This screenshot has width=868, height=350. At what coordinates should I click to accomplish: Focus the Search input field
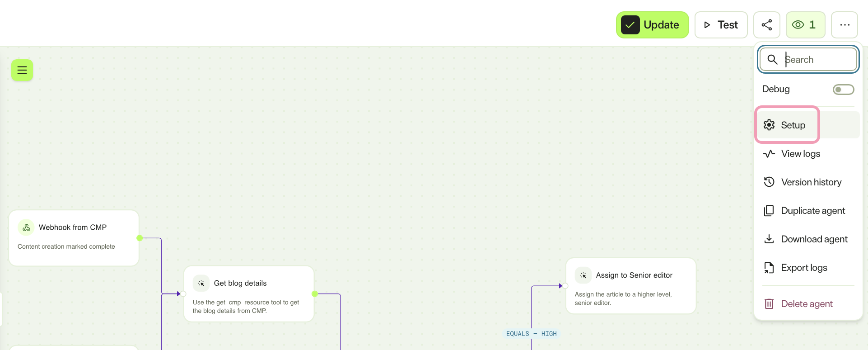[808, 59]
